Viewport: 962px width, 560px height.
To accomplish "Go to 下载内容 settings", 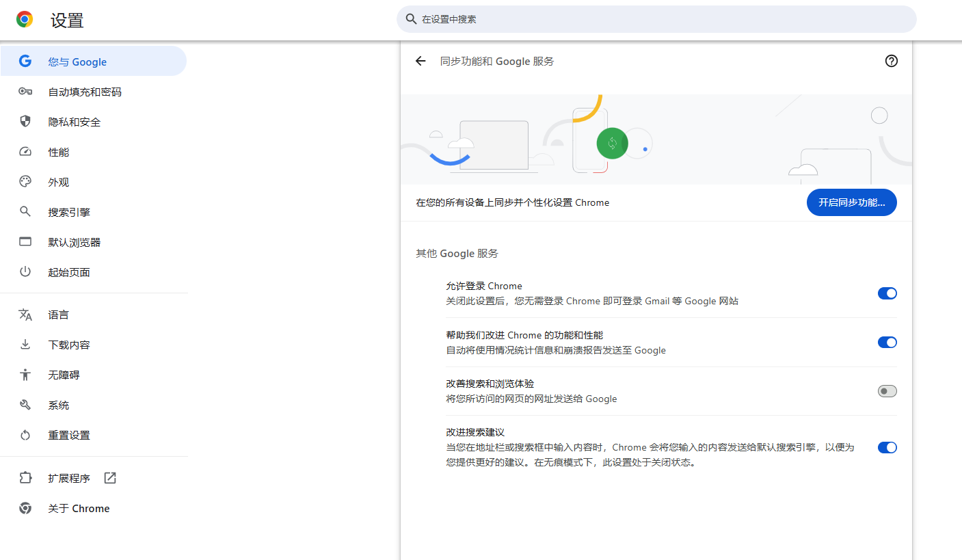I will pos(94,345).
